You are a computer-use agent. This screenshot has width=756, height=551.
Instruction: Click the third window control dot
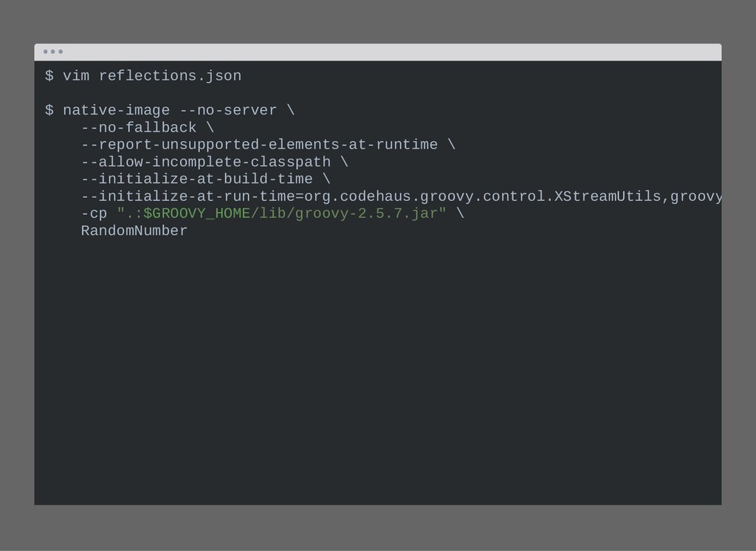click(x=61, y=52)
